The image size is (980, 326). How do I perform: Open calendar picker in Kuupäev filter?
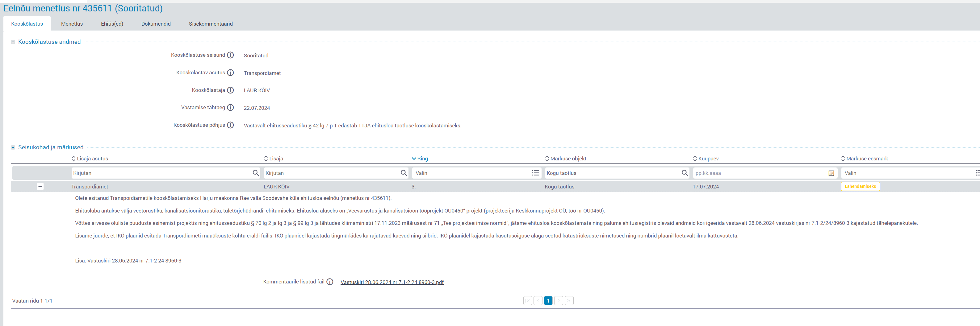(831, 173)
